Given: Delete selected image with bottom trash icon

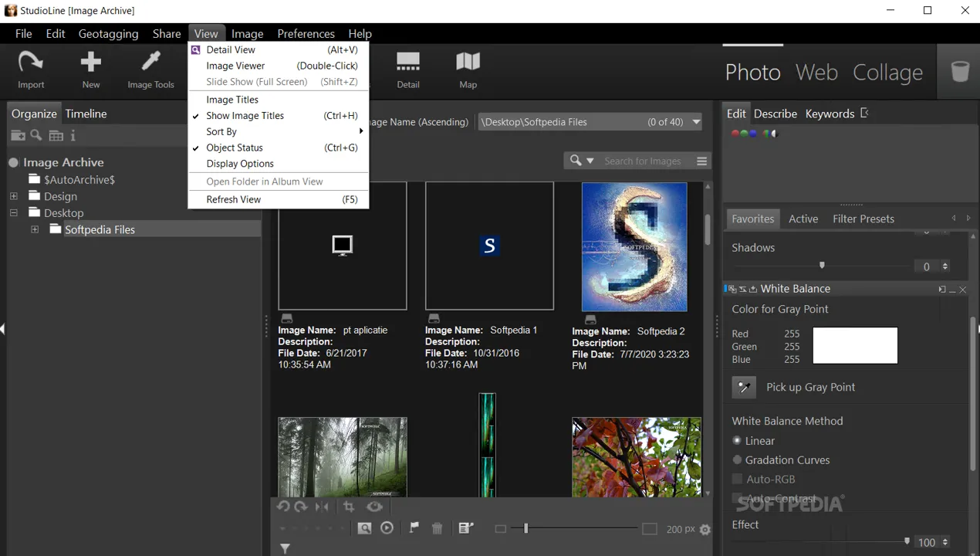Looking at the screenshot, I should pos(438,528).
